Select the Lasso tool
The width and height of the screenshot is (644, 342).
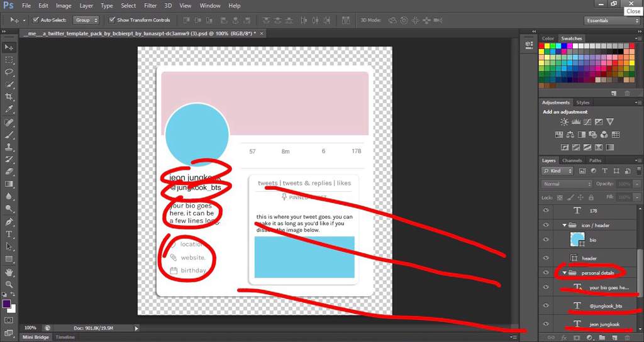coord(9,72)
